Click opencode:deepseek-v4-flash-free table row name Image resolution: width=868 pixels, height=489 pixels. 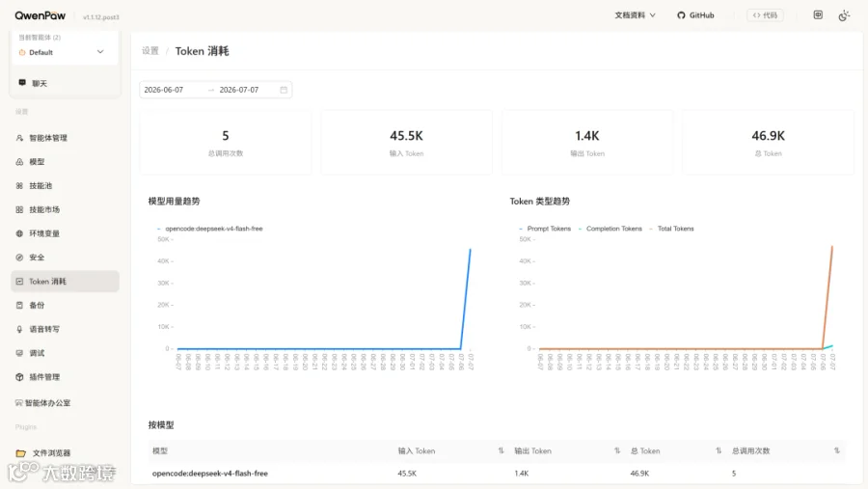[x=210, y=474]
